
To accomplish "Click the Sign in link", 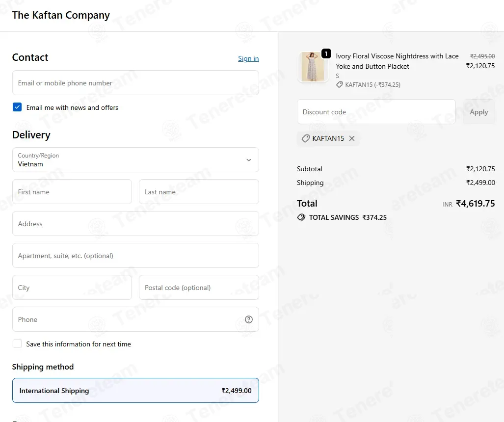I will [248, 58].
